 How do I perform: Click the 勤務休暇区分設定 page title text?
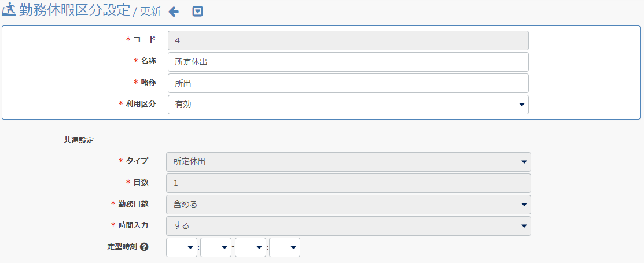(74, 10)
